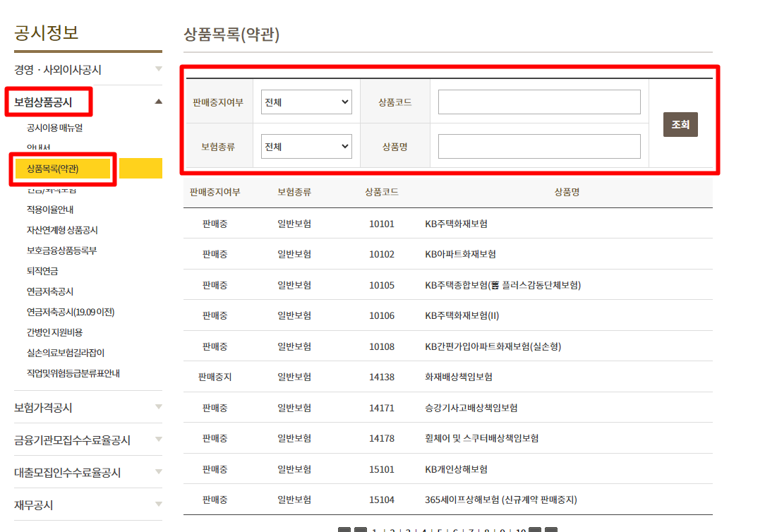Click product name KB주택화재보험(II)
This screenshot has width=765, height=532.
coord(462,315)
